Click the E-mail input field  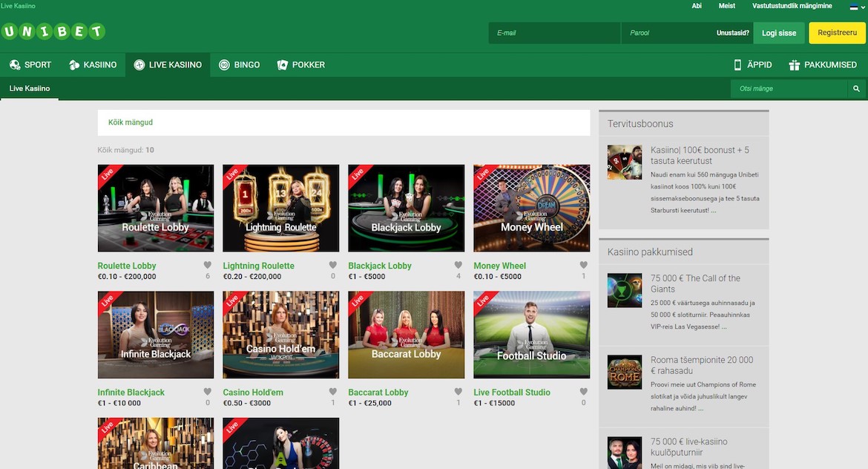(555, 33)
